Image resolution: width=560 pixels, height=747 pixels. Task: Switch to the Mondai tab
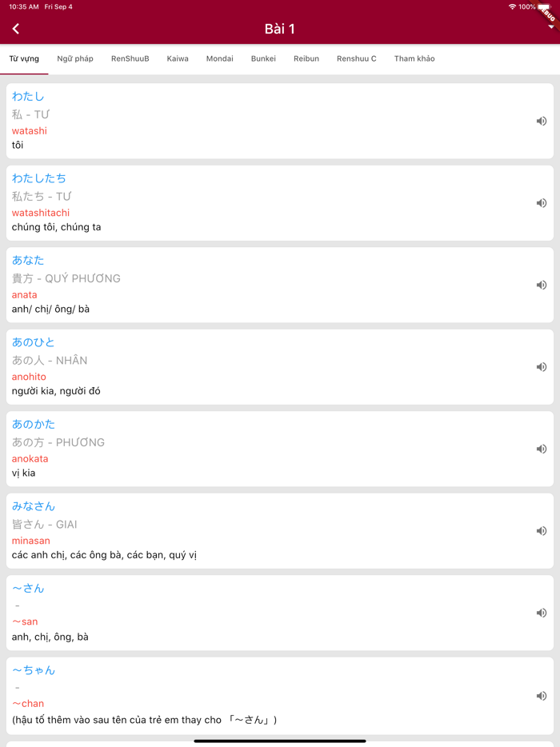click(x=220, y=59)
